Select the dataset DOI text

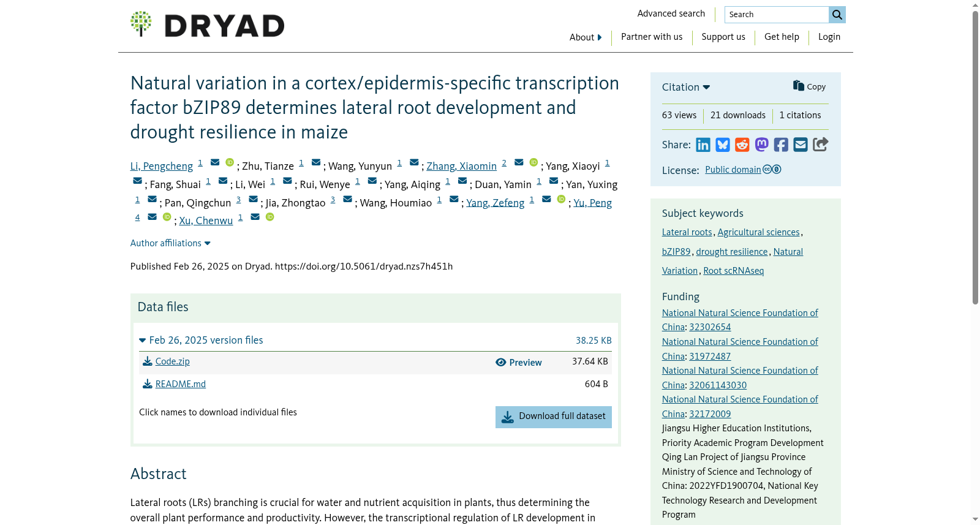coord(364,266)
